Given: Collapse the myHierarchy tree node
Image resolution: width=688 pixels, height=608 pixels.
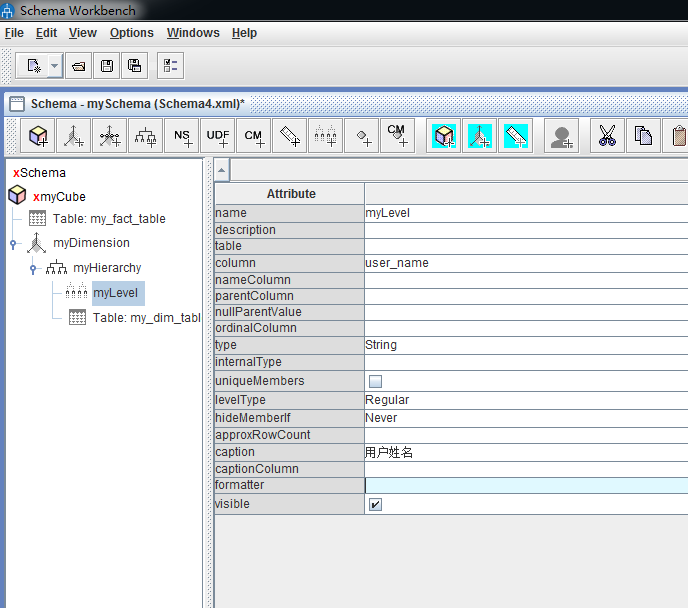Looking at the screenshot, I should click(33, 268).
